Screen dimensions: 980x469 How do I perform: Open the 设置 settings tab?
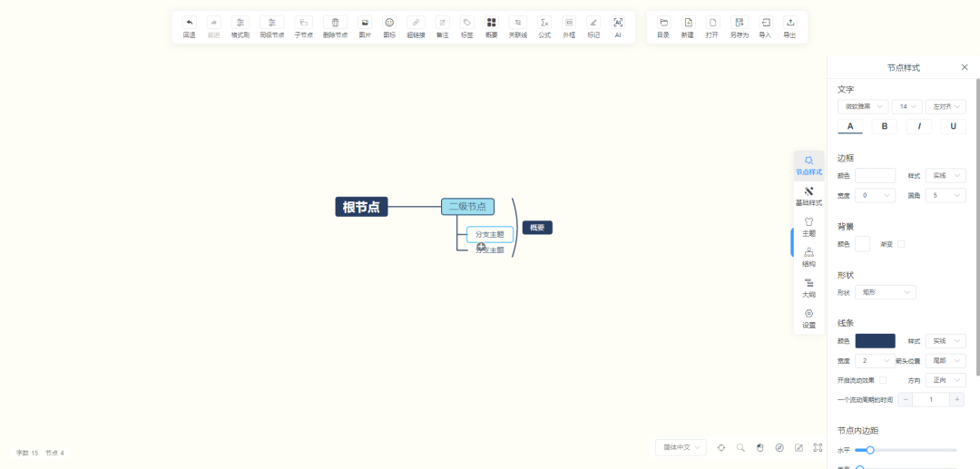pos(808,318)
